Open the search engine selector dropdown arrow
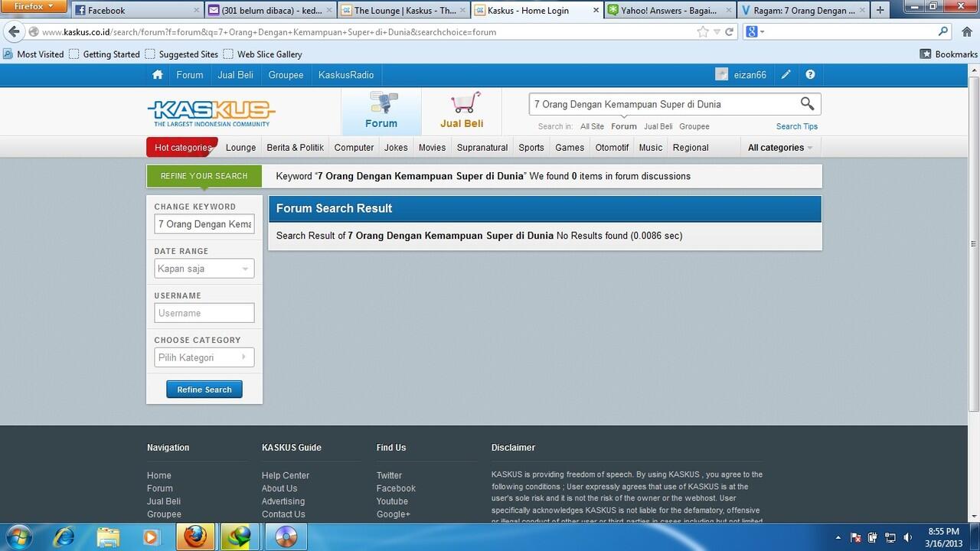980x551 pixels. click(x=763, y=32)
